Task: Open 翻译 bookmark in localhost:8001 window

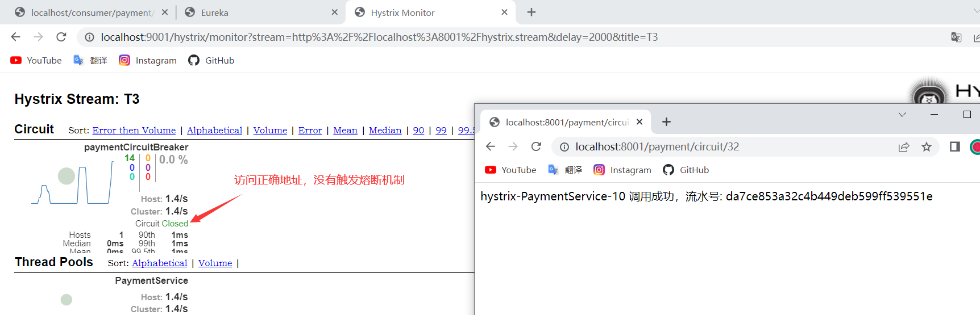Action: (x=565, y=170)
